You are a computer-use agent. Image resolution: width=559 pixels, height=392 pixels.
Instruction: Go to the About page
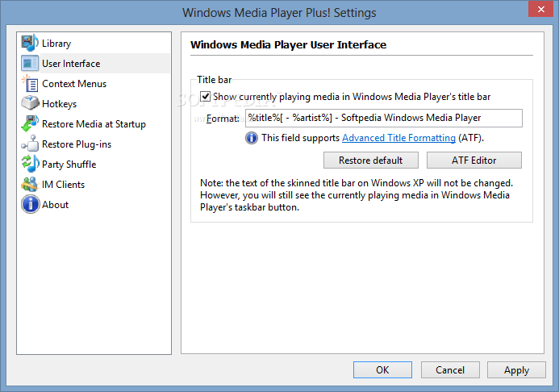click(55, 205)
